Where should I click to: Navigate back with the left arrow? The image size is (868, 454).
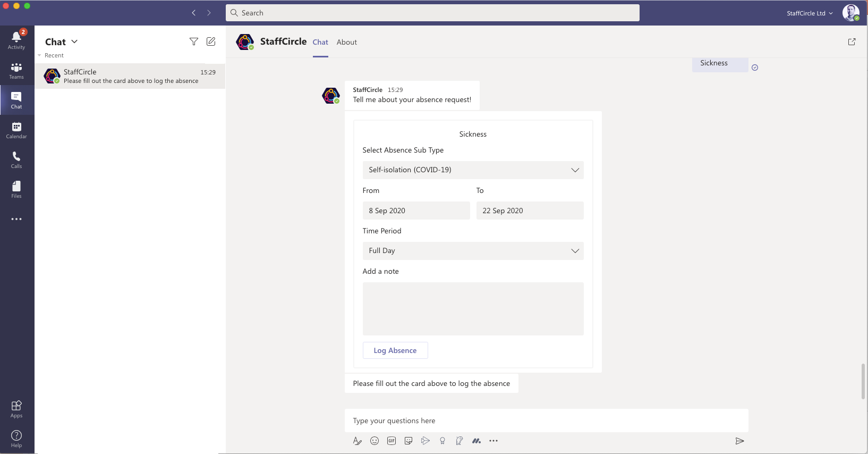click(x=194, y=13)
